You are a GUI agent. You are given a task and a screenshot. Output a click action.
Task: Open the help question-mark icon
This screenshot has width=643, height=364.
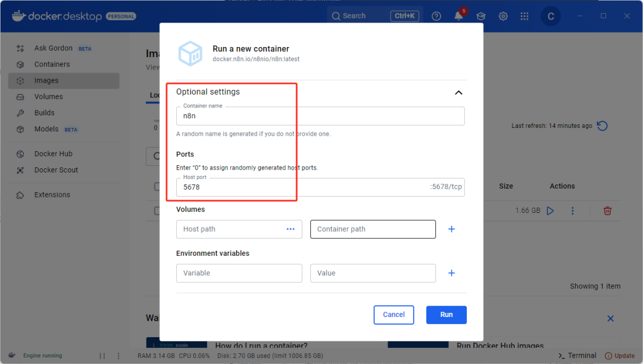[436, 16]
